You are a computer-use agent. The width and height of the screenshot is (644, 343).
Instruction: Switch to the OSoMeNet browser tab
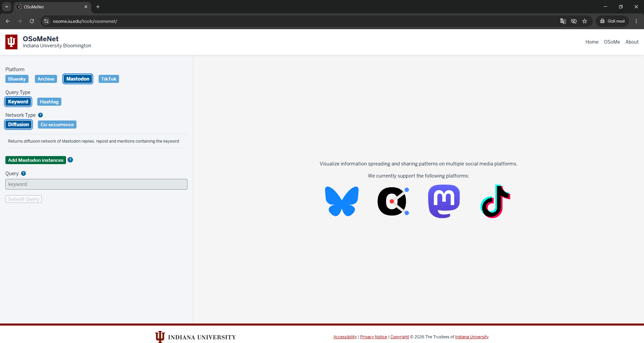tap(52, 7)
